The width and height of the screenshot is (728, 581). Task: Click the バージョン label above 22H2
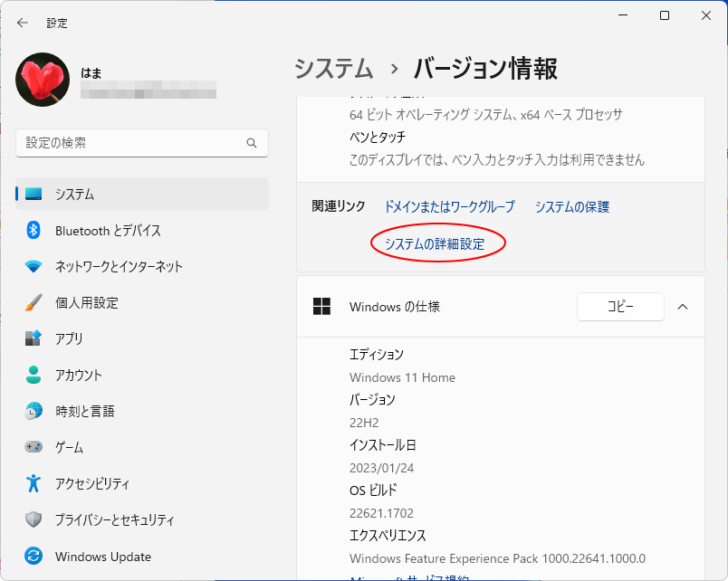[x=372, y=399]
